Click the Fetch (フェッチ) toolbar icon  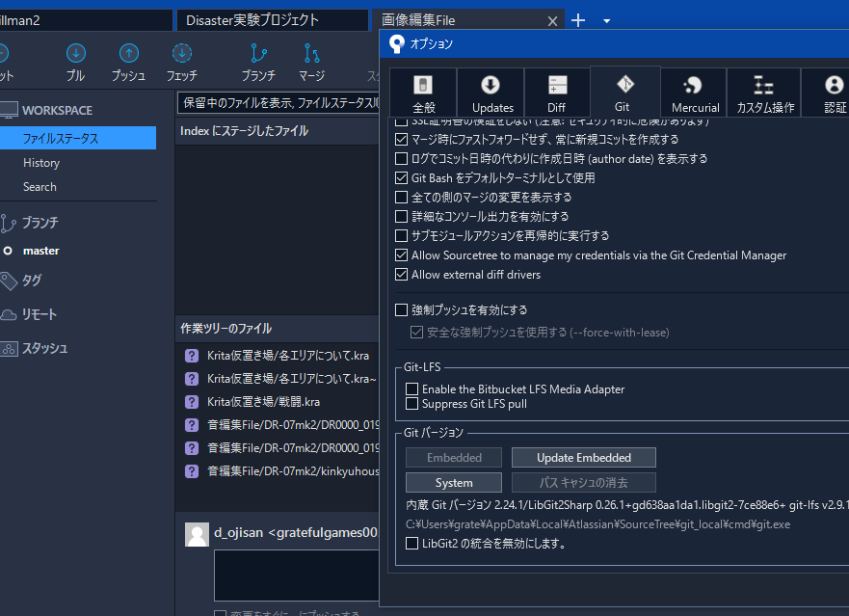pyautogui.click(x=182, y=53)
